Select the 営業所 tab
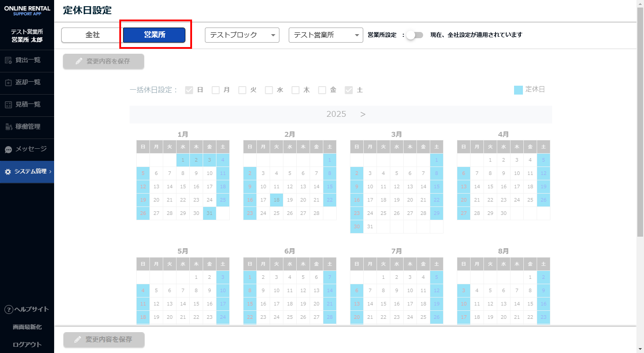Screen dimensions: 644x353 (154, 35)
